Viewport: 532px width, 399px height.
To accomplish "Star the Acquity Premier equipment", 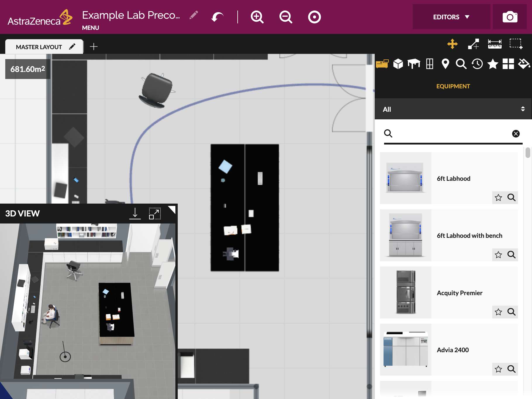I will (498, 312).
